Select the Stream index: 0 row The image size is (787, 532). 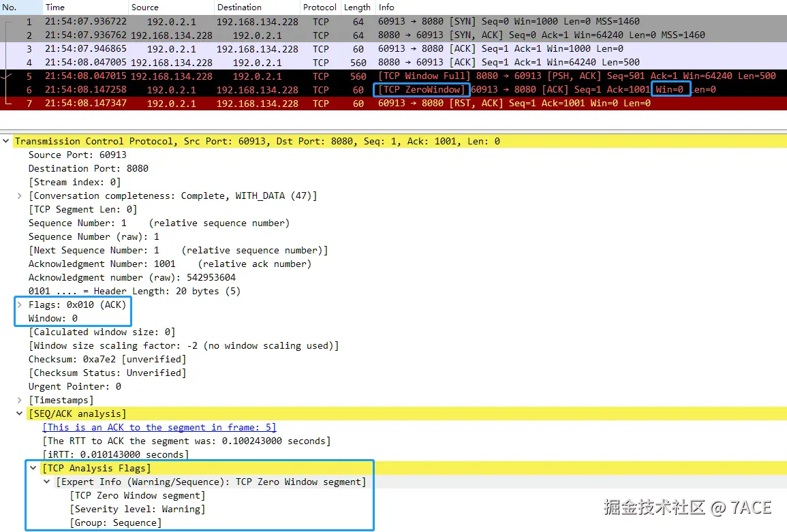click(74, 182)
